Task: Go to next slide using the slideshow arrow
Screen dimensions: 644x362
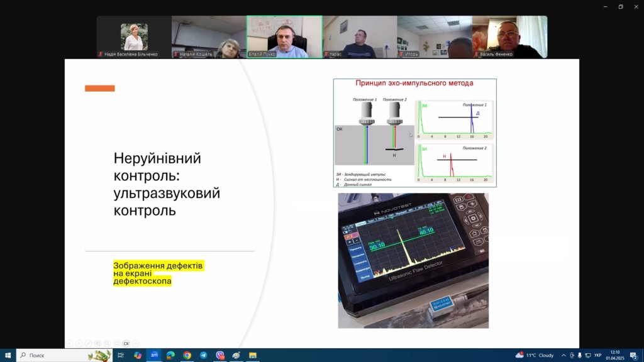Action: click(x=78, y=343)
